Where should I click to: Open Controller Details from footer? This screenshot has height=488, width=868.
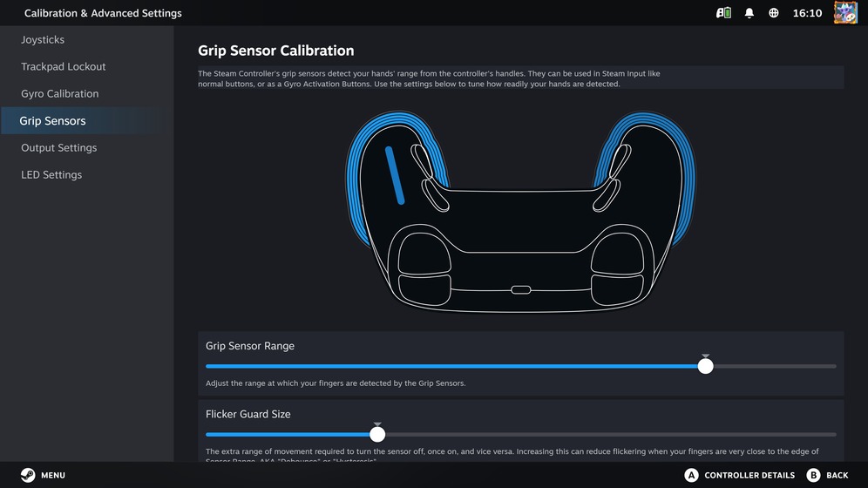pyautogui.click(x=749, y=475)
